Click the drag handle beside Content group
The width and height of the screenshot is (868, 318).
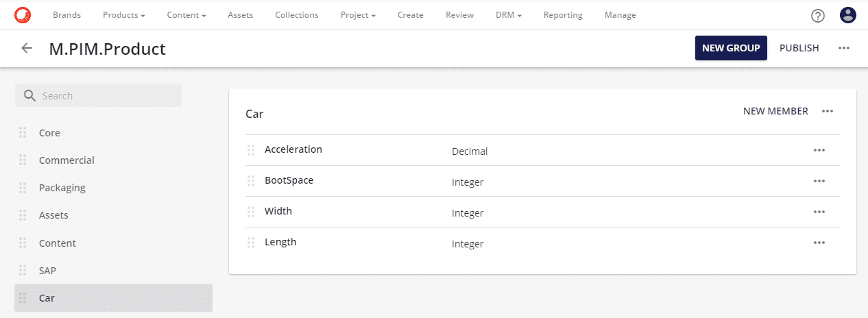tap(23, 243)
